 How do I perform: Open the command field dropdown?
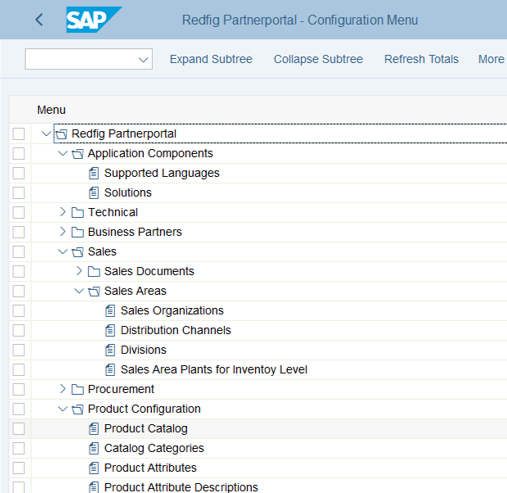(x=143, y=60)
